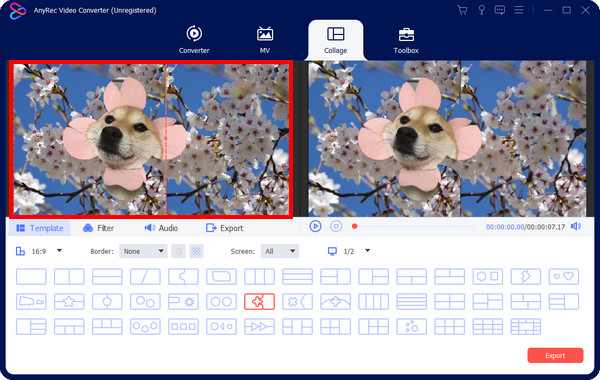
Task: Open the Export tab beside Audio
Action: pos(224,228)
